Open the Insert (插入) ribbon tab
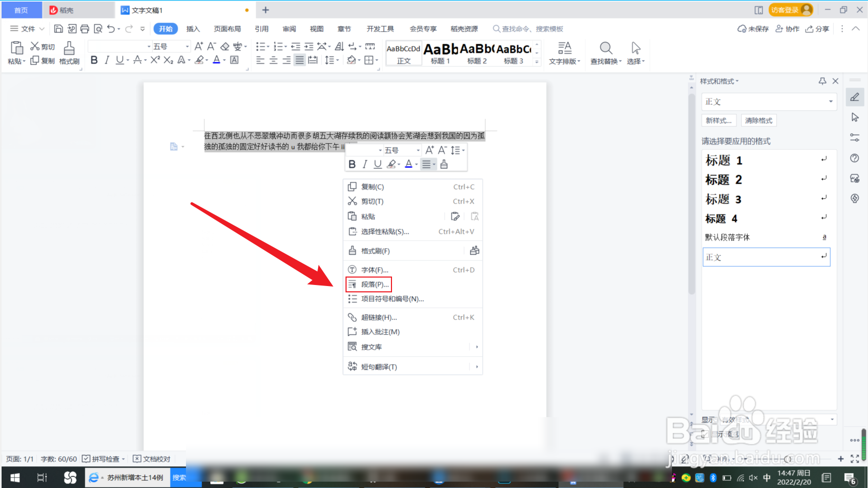Screen dimensions: 868x488 (x=193, y=29)
